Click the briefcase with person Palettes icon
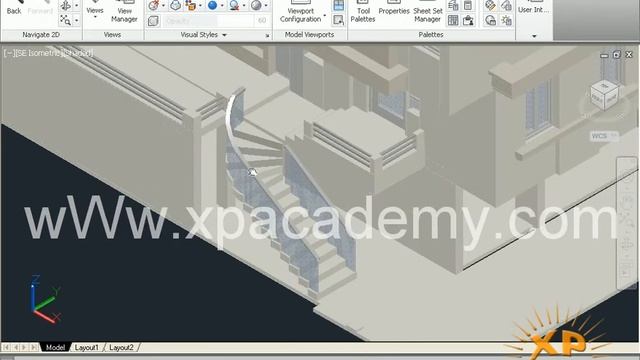The width and height of the screenshot is (640, 360). (468, 20)
